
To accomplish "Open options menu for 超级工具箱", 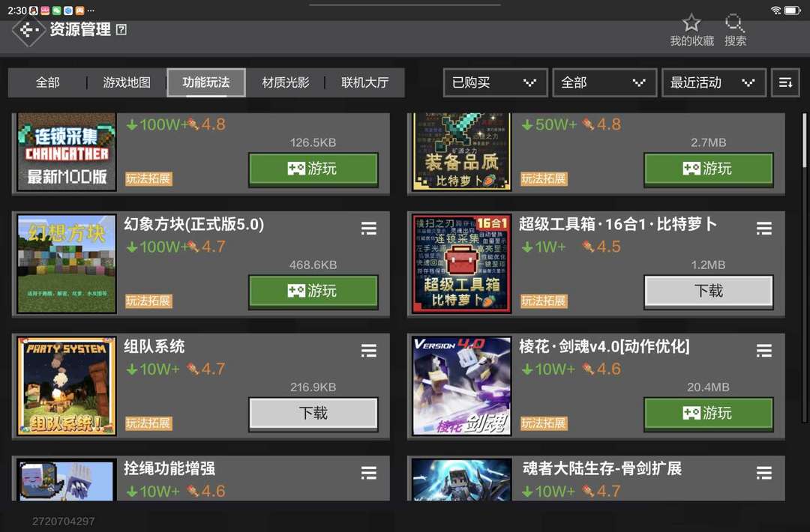I will coord(764,228).
